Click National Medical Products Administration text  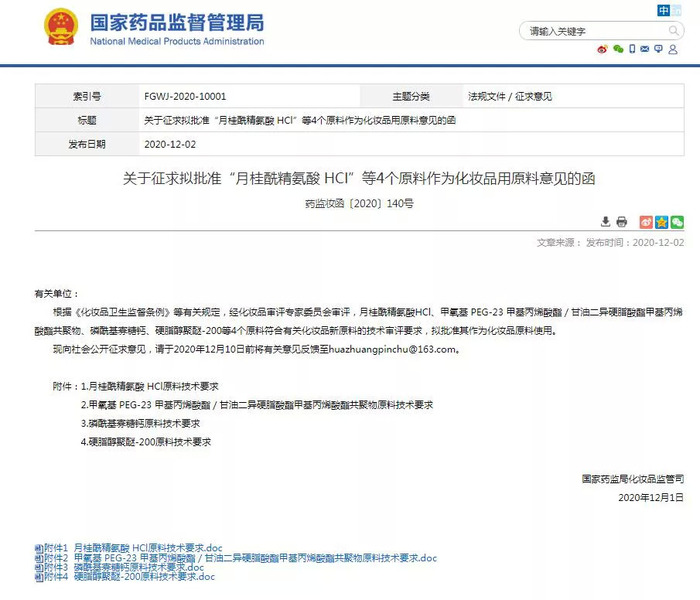point(177,41)
